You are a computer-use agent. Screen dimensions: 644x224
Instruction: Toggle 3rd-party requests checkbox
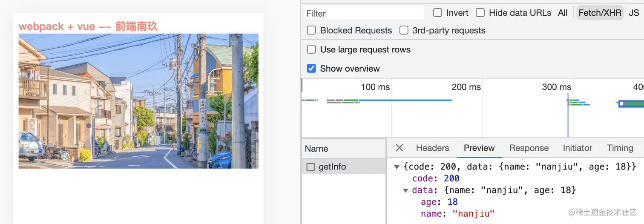coord(404,30)
